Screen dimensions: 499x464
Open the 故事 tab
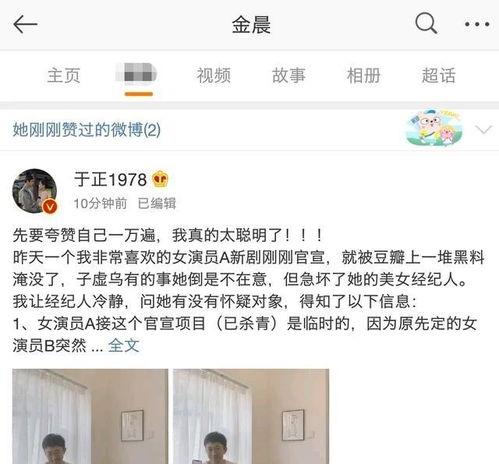(x=289, y=75)
